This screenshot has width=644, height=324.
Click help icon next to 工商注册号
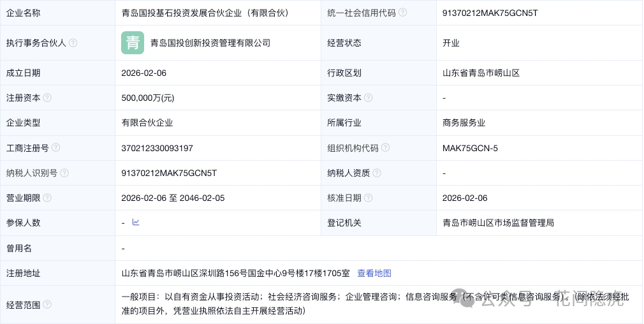tap(55, 148)
